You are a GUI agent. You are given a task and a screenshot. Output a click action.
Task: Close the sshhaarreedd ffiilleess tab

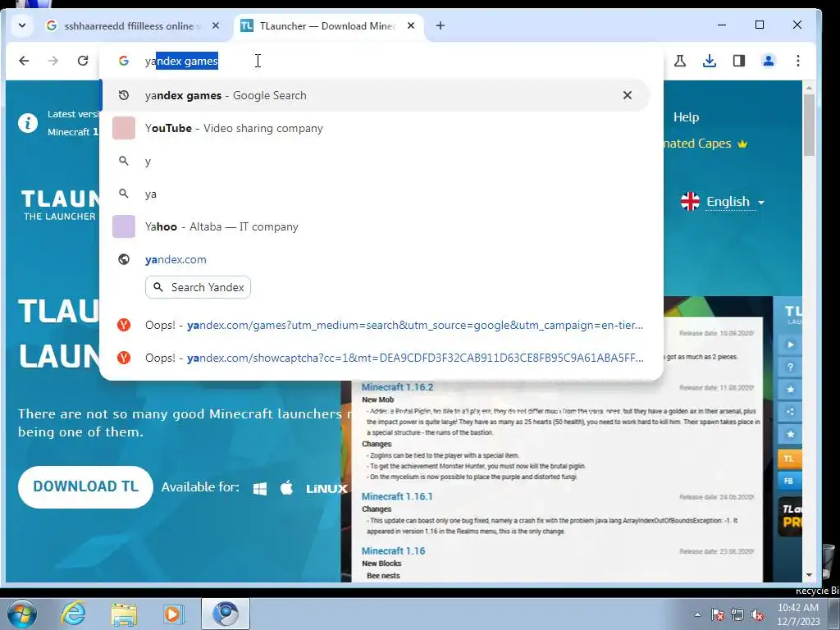[x=216, y=25]
